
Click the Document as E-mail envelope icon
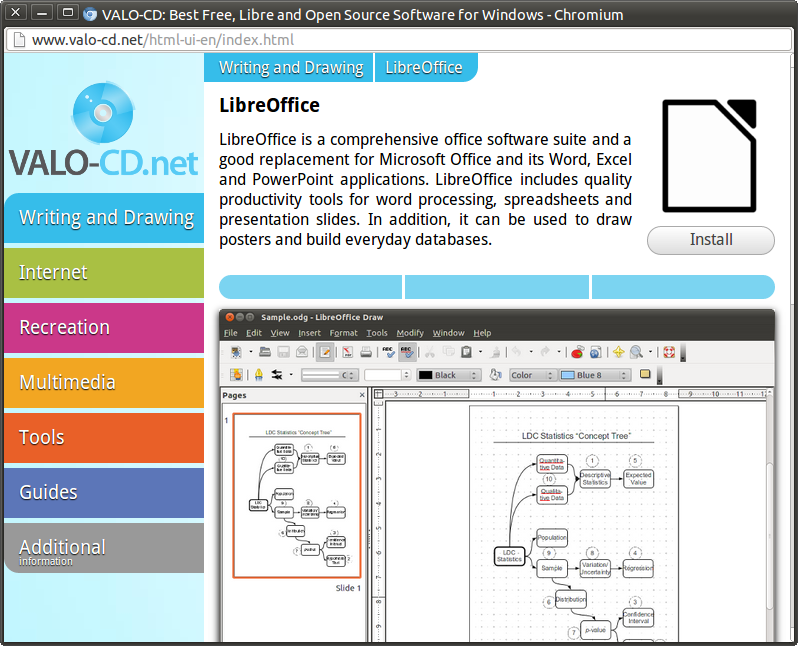point(302,352)
